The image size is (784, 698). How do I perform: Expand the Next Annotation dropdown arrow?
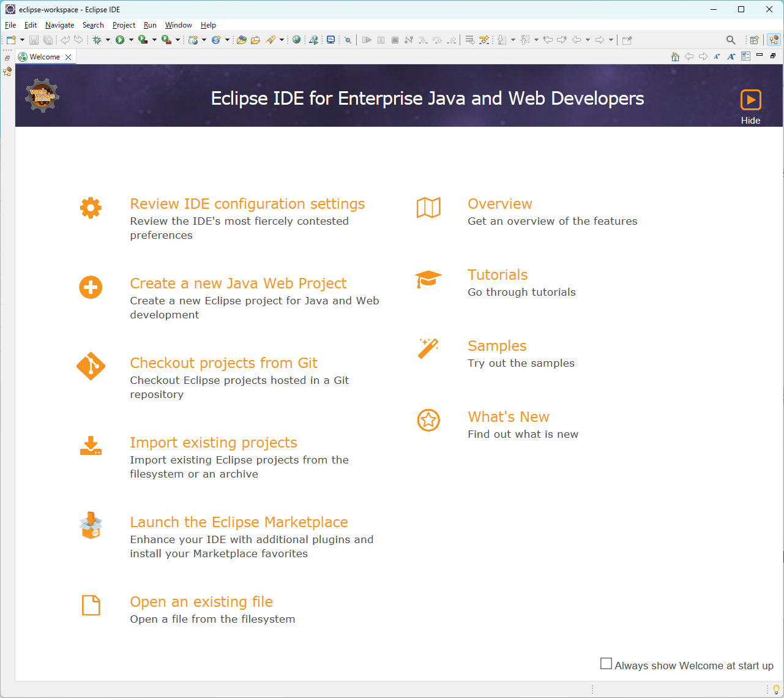point(513,40)
